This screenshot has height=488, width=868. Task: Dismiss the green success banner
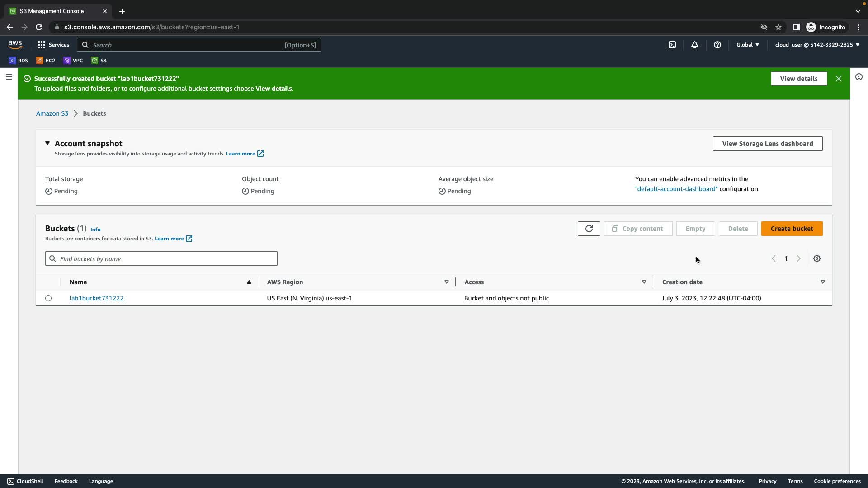coord(839,79)
